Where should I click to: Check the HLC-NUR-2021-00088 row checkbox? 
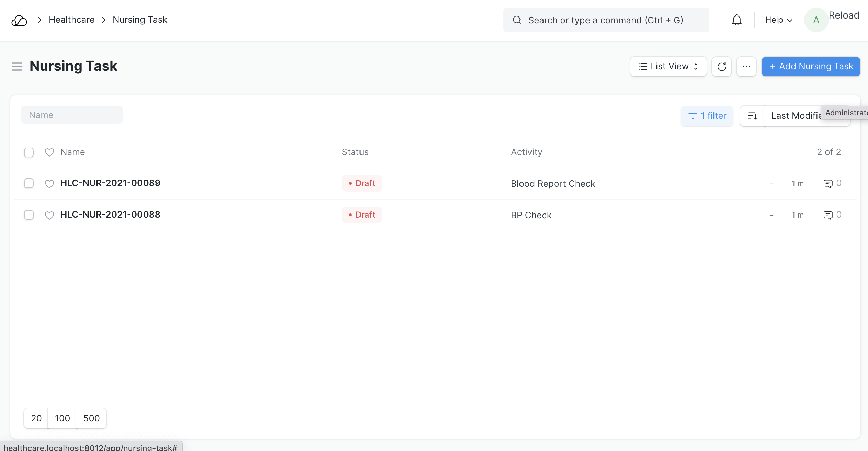(x=29, y=215)
